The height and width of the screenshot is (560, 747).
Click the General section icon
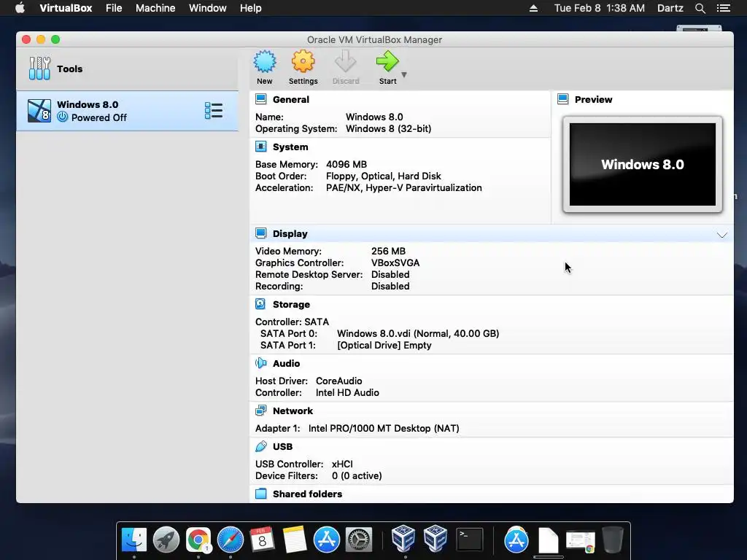click(260, 99)
